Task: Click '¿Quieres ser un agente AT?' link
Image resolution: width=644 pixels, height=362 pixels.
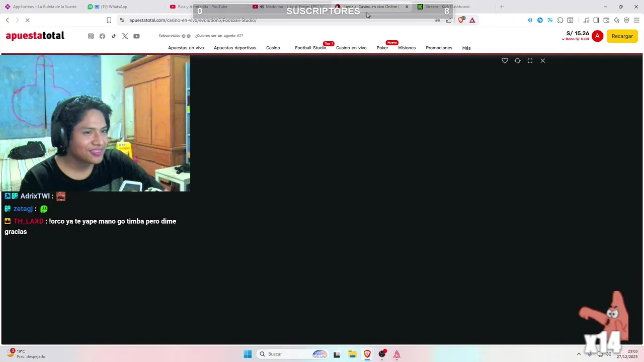Action: (x=219, y=36)
